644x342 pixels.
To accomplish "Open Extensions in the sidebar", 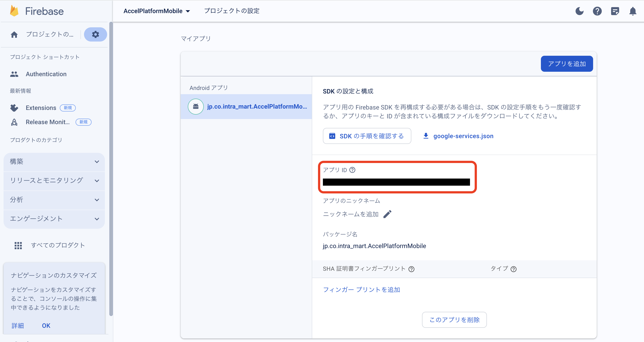I will [41, 108].
